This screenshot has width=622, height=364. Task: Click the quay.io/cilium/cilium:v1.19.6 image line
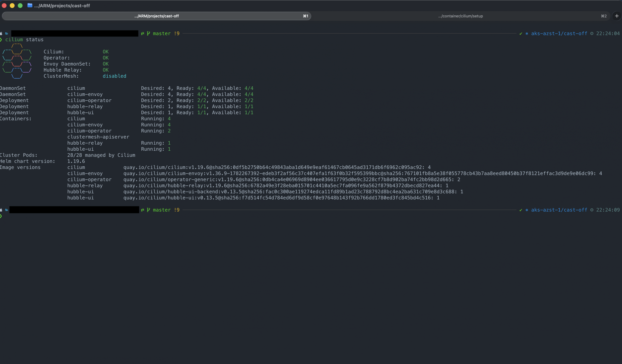coord(277,167)
